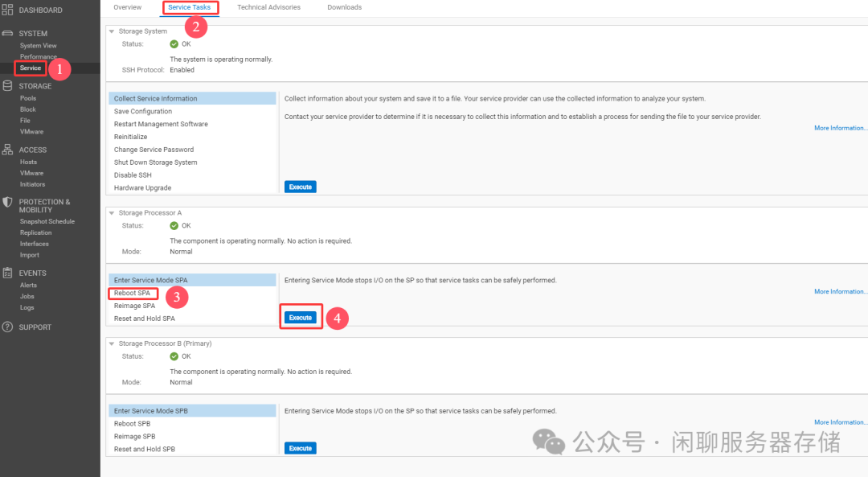Viewport: 868px width, 477px height.
Task: Select Reset and Hold SPA
Action: click(x=192, y=319)
